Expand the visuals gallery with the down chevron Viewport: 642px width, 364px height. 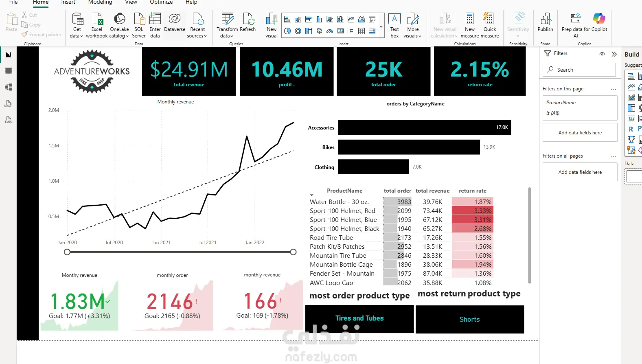point(381,27)
